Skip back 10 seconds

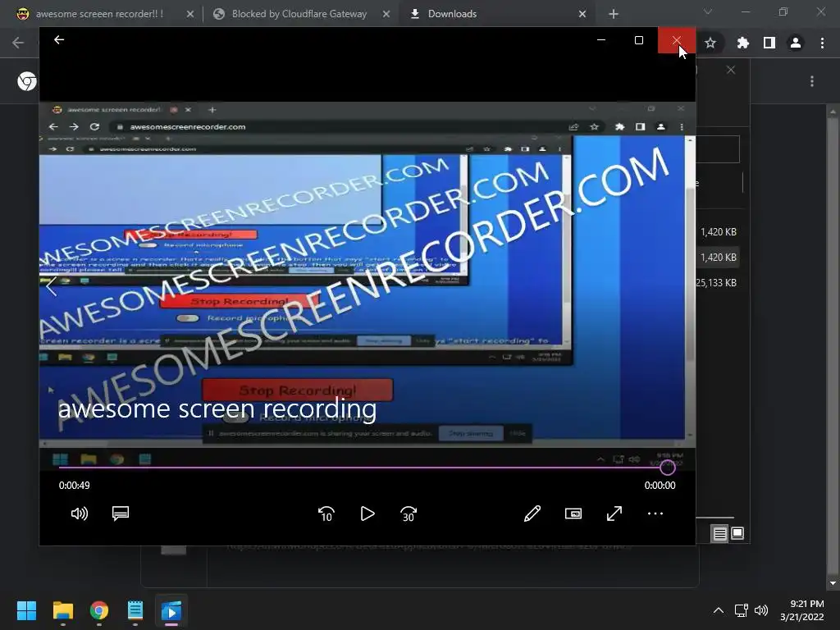click(x=326, y=514)
